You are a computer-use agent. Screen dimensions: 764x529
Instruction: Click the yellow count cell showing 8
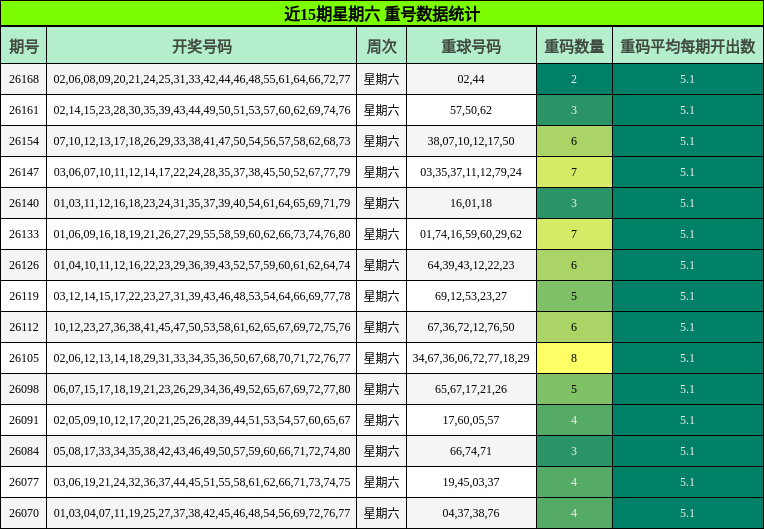[574, 358]
